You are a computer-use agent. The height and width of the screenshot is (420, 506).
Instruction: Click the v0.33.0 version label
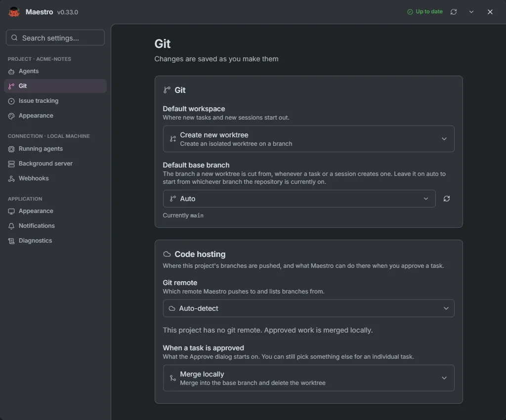[67, 12]
